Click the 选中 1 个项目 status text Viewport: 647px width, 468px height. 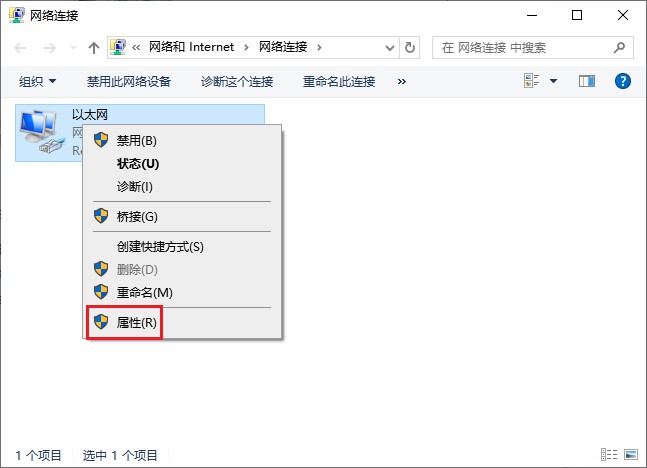120,455
